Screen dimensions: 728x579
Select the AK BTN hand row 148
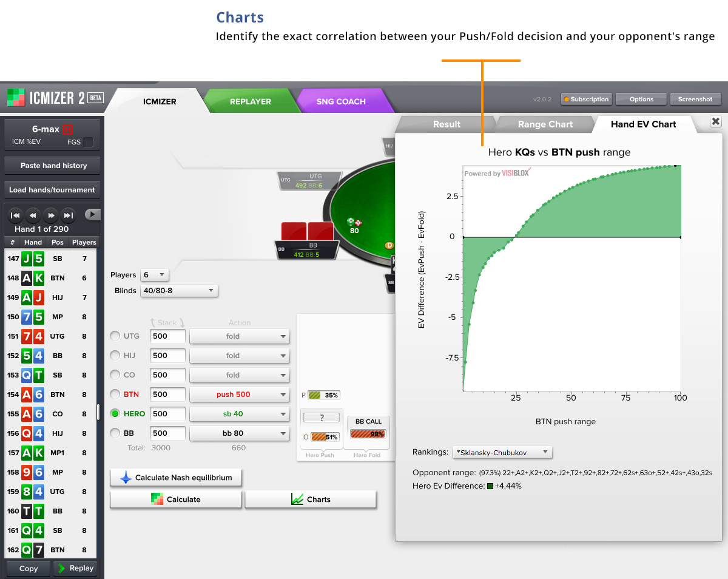(x=51, y=278)
